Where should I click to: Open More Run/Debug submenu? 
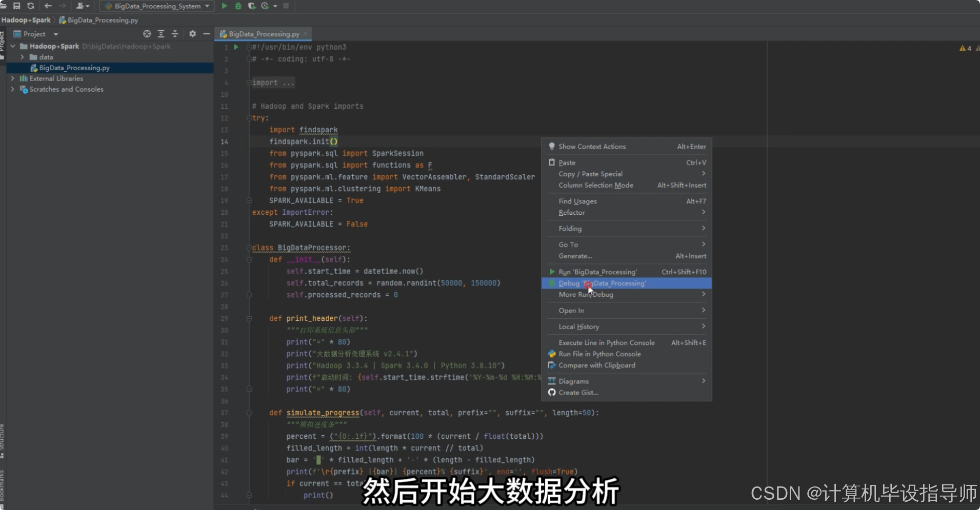[x=627, y=294]
